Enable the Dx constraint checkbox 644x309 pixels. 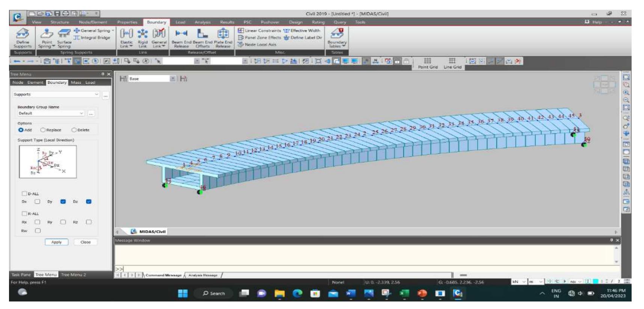click(37, 201)
